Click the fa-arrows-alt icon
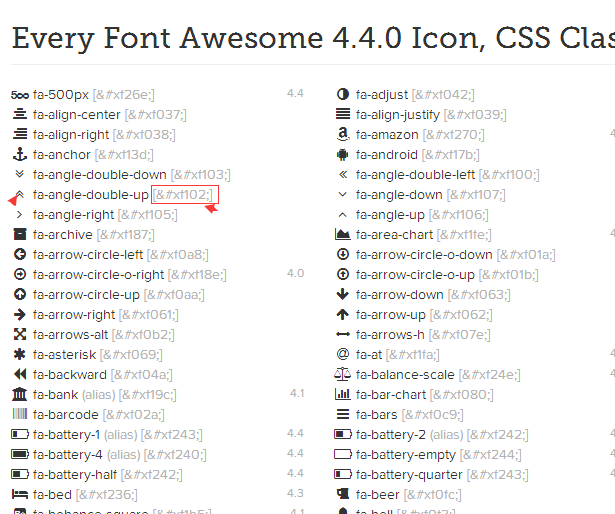The image size is (615, 514). [20, 334]
